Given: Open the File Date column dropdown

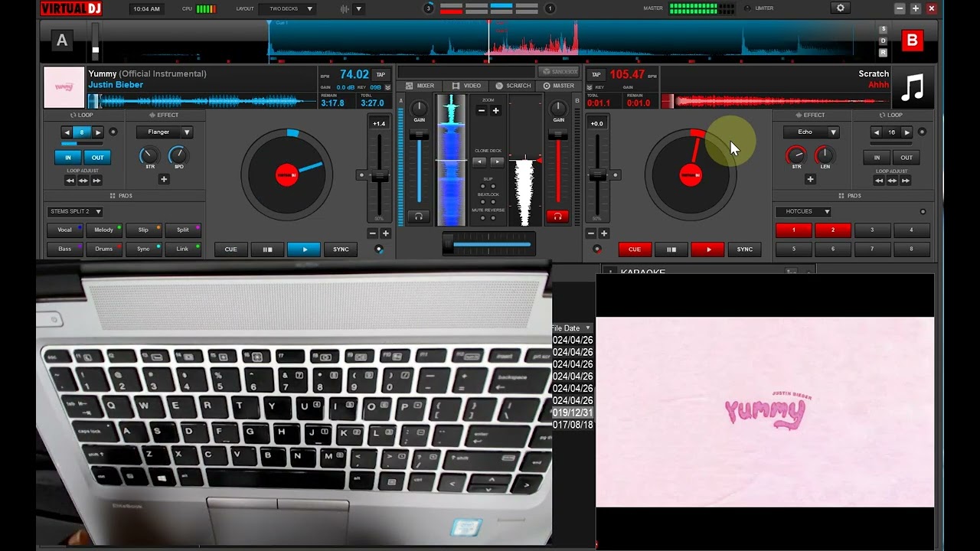Looking at the screenshot, I should pyautogui.click(x=588, y=328).
